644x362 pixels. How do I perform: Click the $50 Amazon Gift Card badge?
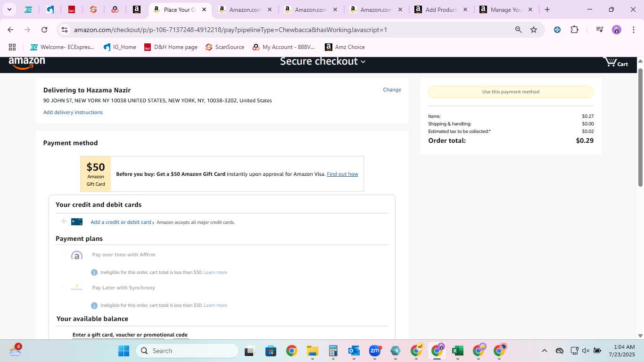point(96,174)
